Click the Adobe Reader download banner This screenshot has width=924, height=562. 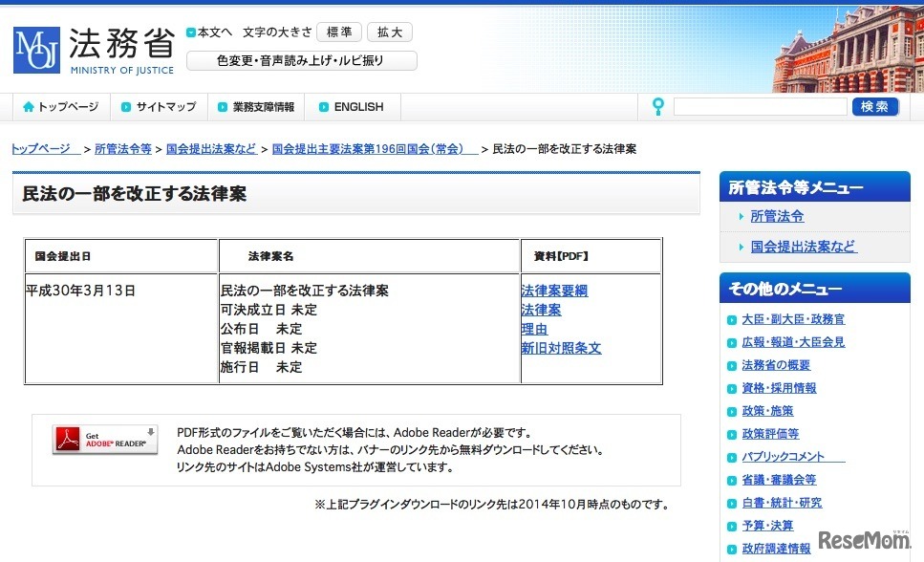[x=105, y=440]
